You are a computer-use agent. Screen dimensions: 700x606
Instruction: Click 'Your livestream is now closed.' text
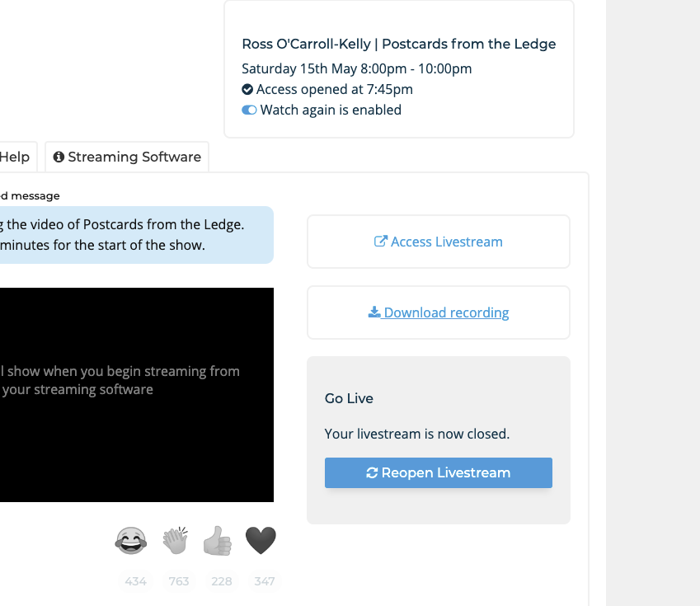(x=417, y=434)
